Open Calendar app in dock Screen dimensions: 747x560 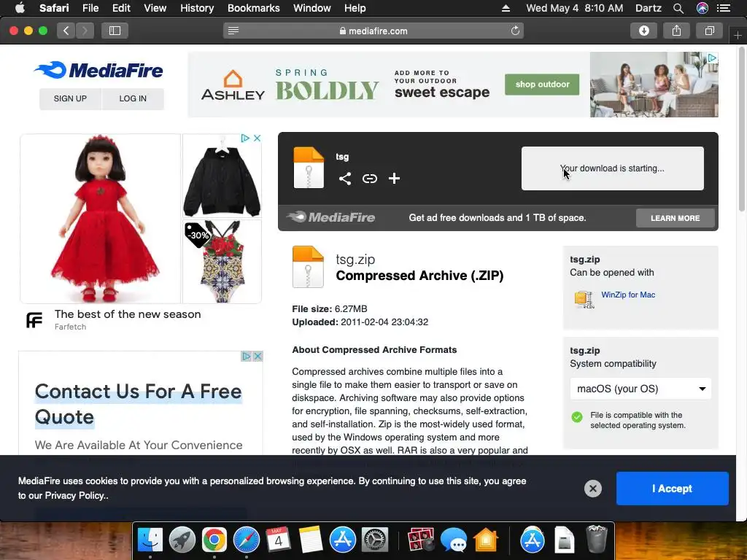(x=278, y=540)
